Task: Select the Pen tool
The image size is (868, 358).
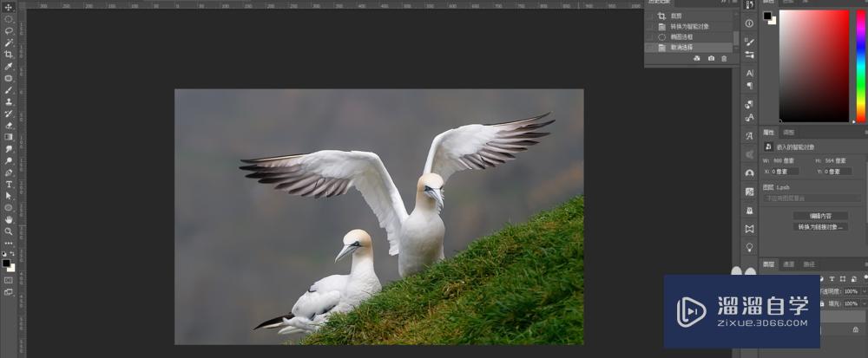Action: [9, 172]
